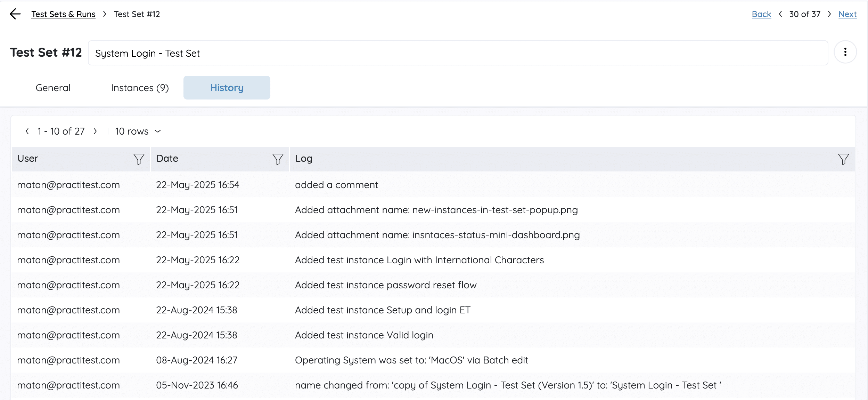Filter the Date column
Screen dimensions: 868x400
tap(278, 159)
